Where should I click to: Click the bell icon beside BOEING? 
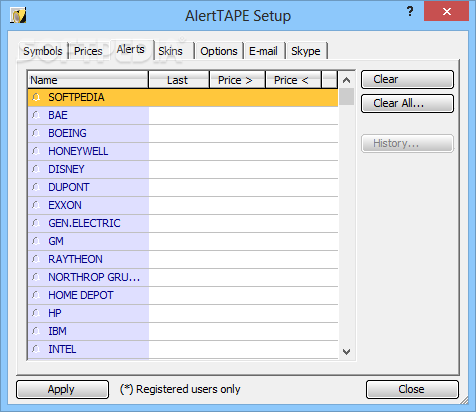36,133
